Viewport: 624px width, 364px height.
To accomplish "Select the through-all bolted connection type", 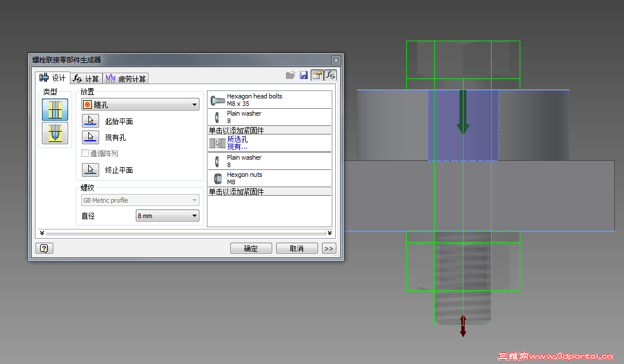I will pos(55,110).
